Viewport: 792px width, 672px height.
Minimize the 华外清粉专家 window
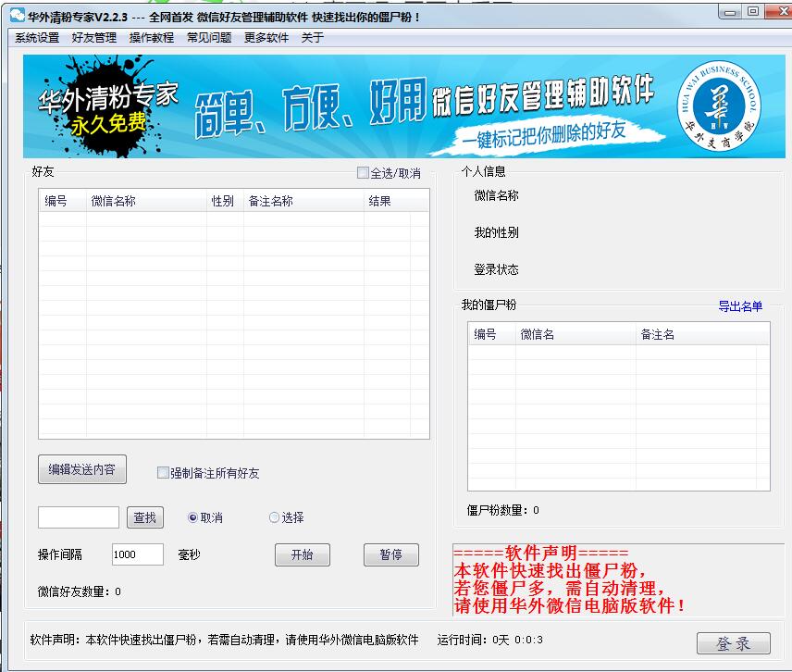pos(730,12)
